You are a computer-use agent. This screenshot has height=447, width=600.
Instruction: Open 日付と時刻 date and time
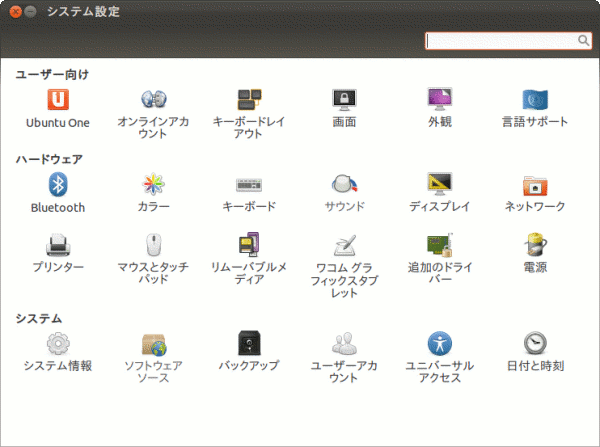(x=535, y=346)
